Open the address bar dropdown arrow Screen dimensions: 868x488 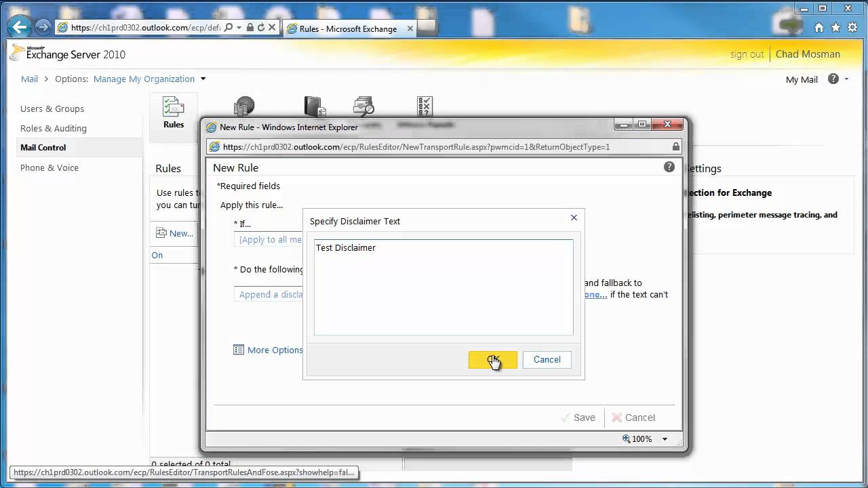coord(239,28)
